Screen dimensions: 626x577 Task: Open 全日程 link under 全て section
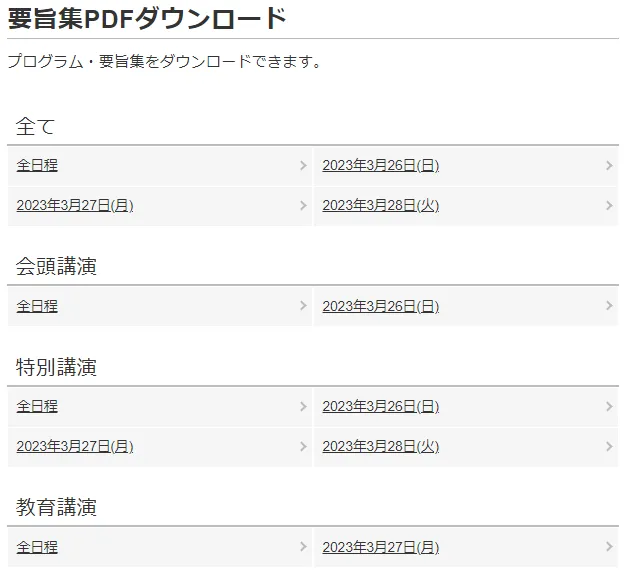37,166
